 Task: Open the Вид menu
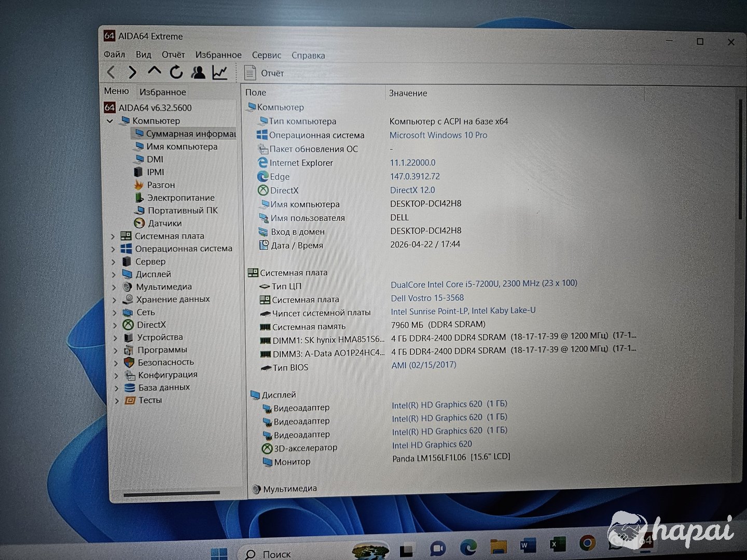(x=143, y=54)
